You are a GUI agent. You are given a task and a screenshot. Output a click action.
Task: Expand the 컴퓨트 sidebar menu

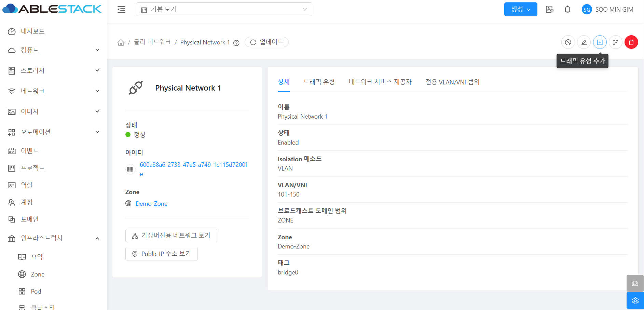point(54,50)
